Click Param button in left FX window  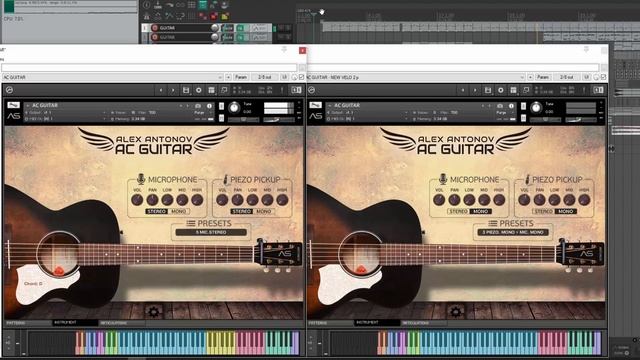[x=241, y=77]
